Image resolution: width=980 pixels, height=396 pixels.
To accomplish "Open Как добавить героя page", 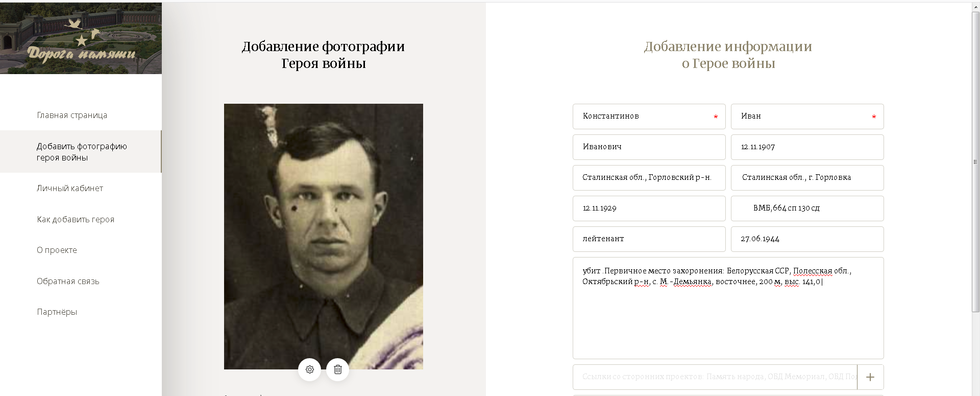I will [x=76, y=220].
